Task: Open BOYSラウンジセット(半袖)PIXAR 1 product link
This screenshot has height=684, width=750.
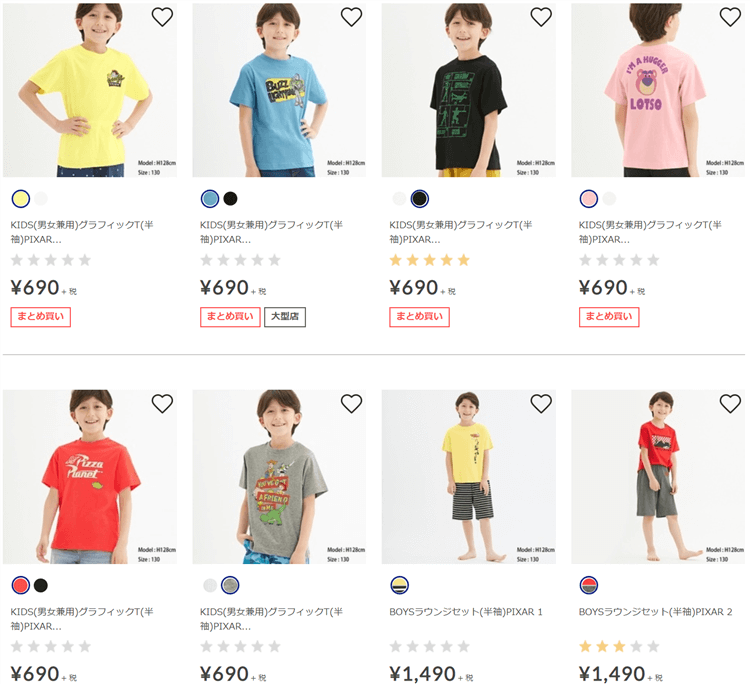Action: click(x=466, y=611)
